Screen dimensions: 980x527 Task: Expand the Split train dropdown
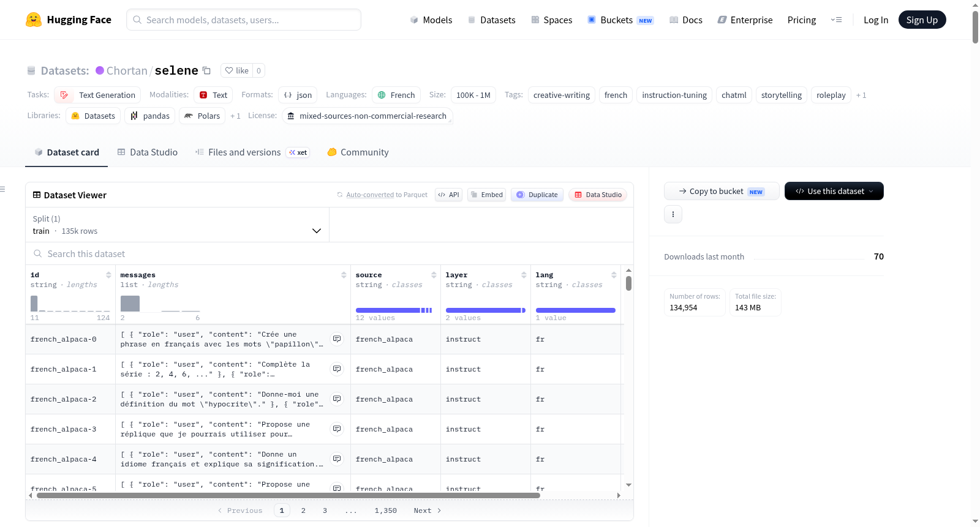[177, 225]
